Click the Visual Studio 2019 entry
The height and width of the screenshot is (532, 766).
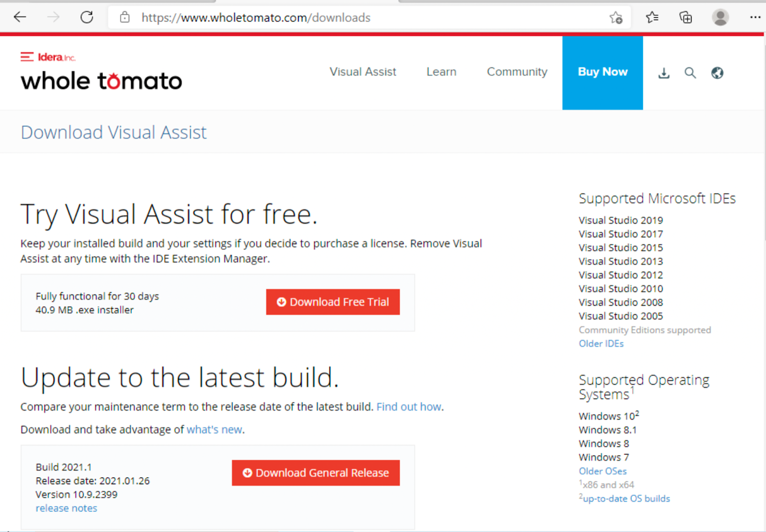coord(621,221)
